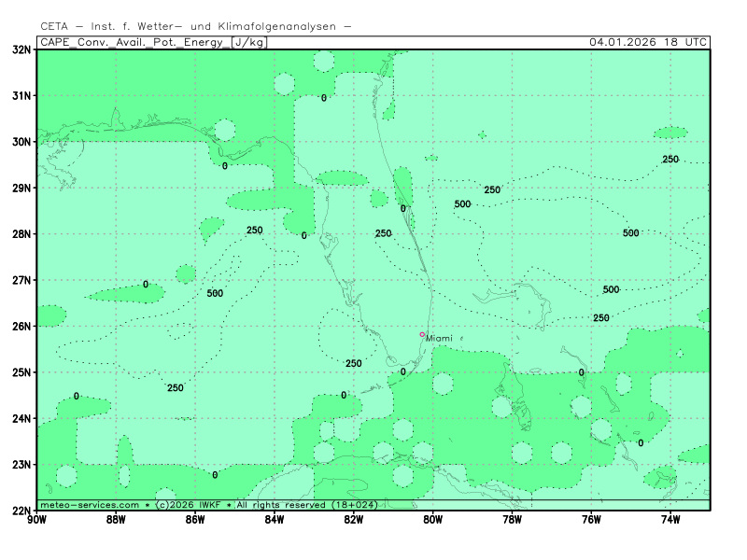Click the 0 label nearest the map's bottom edge
The image size is (747, 560).
215,475
